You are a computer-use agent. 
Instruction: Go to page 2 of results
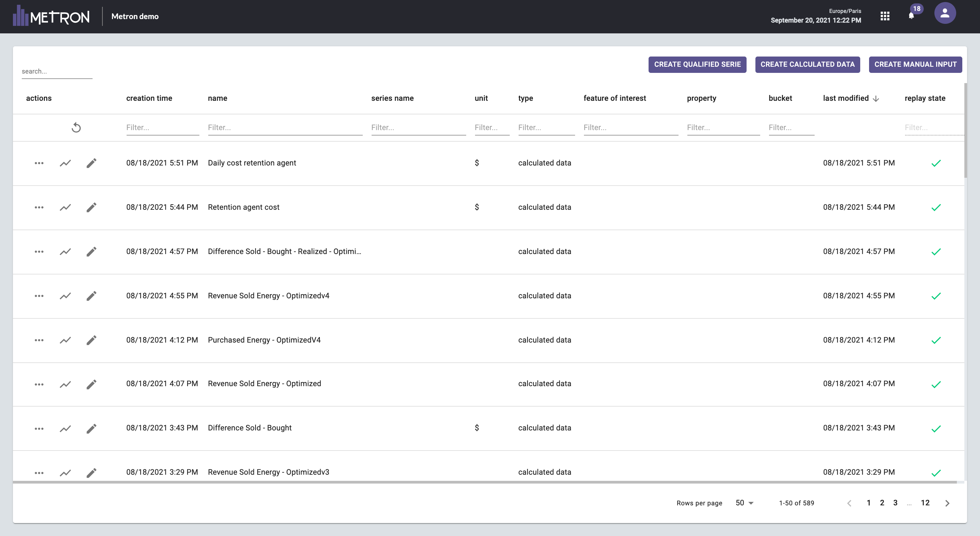882,503
